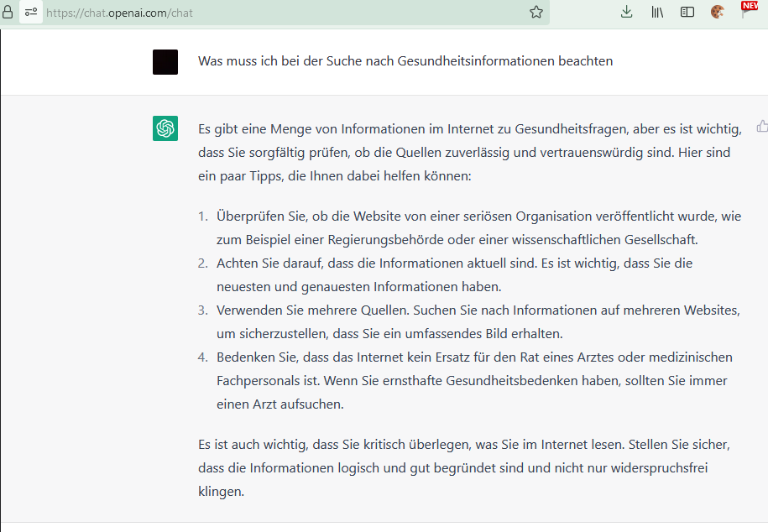Click the extension icon with NEW badge
Viewport: 768px width, 532px height.
click(x=749, y=10)
